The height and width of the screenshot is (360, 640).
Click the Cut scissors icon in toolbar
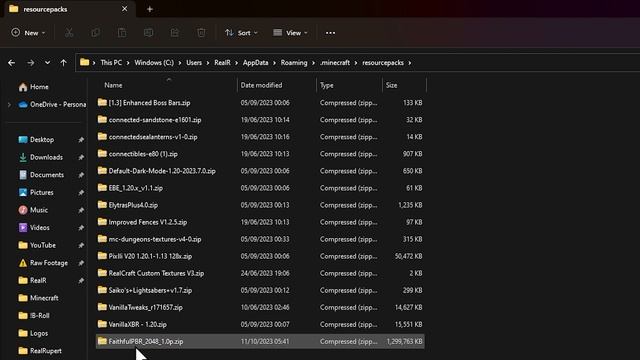69,33
